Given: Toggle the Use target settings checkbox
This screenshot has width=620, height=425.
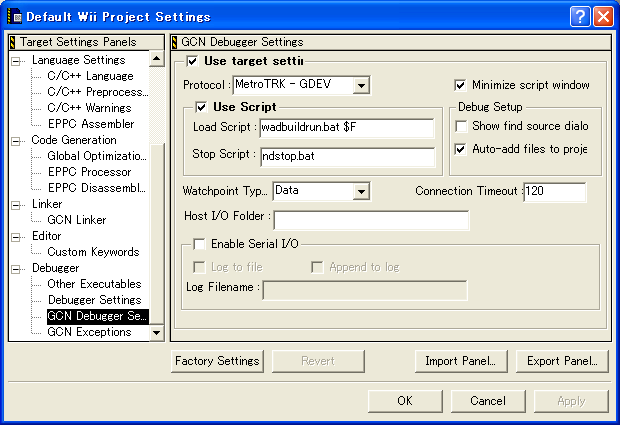Looking at the screenshot, I should coord(193,62).
